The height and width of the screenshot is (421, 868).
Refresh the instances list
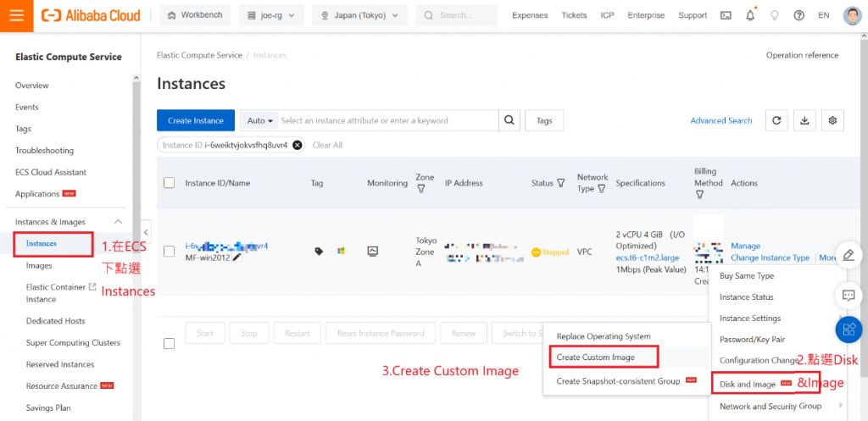776,120
